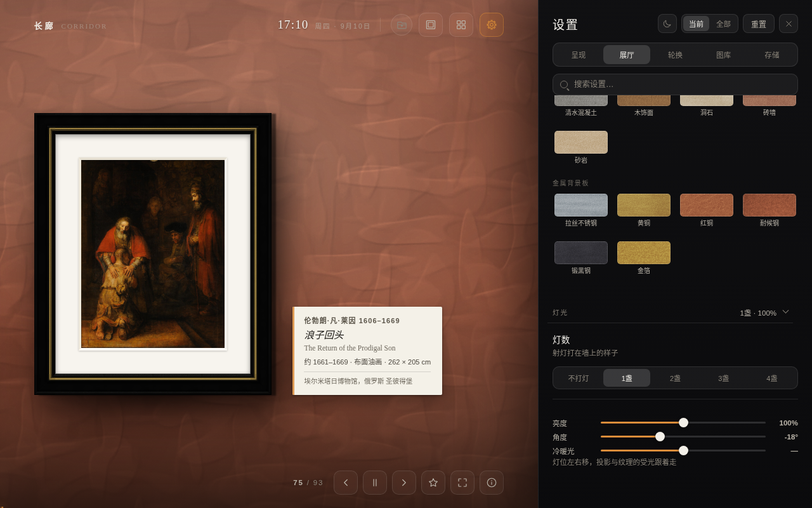The height and width of the screenshot is (508, 812).
Task: Click the 1盏 · 100% lighting summary
Action: point(758,312)
